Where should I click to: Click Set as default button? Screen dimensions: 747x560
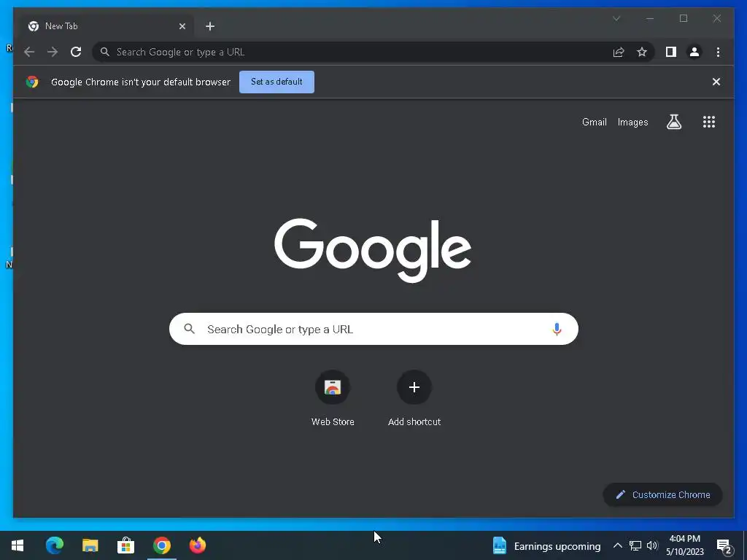[276, 82]
